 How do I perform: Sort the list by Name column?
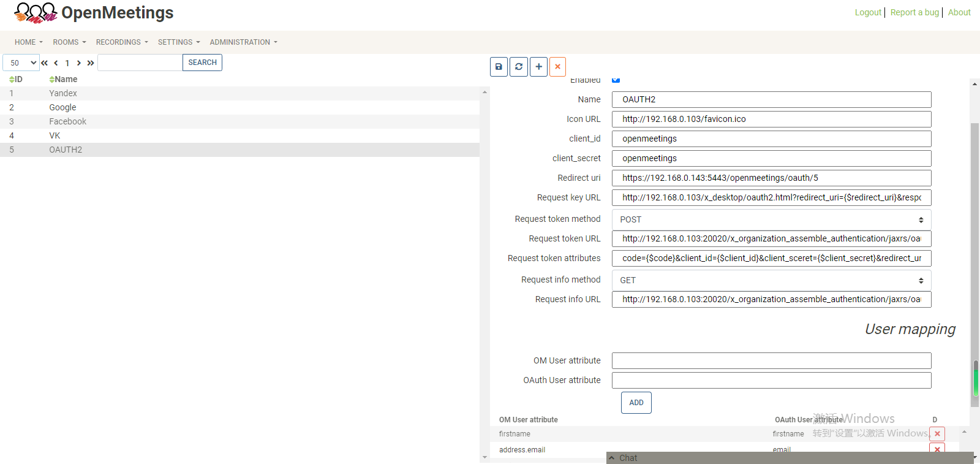pos(63,80)
